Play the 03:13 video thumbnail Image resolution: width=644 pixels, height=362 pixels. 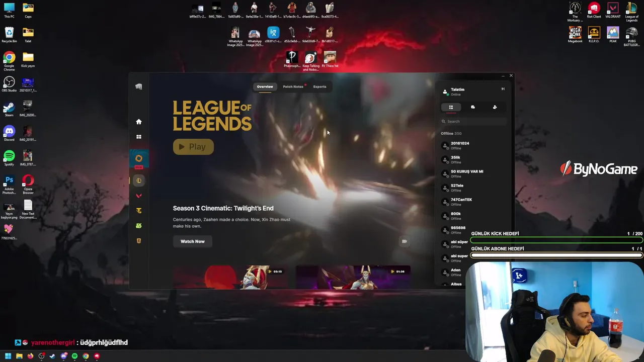tap(230, 277)
